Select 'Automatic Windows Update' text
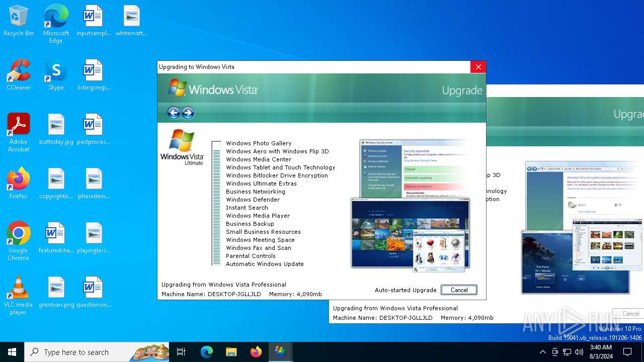 [x=265, y=264]
